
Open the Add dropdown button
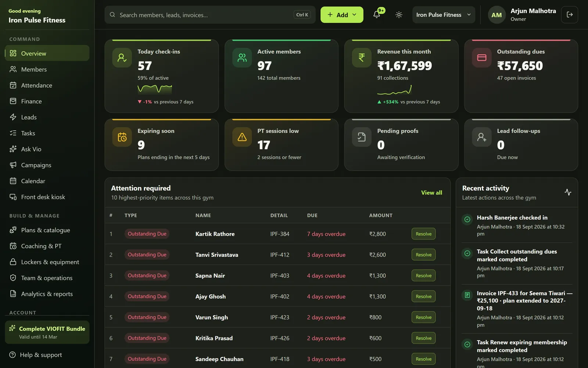coord(342,15)
